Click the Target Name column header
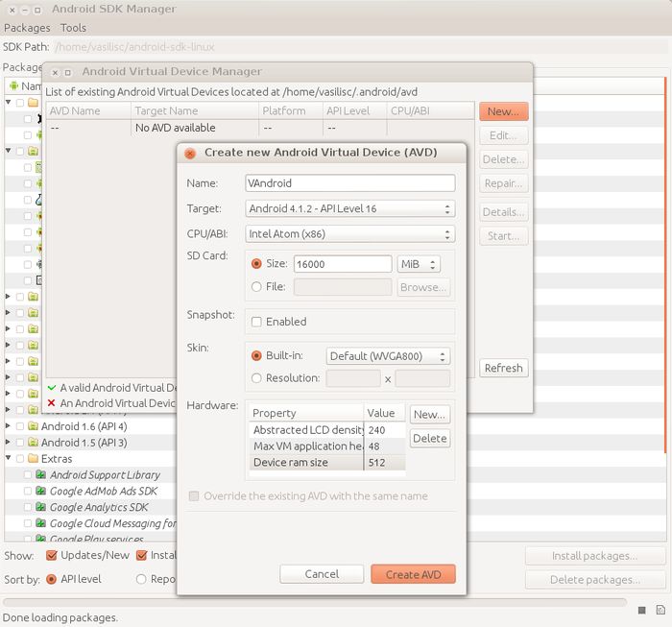Screen dimensions: 672x627 tap(195, 111)
